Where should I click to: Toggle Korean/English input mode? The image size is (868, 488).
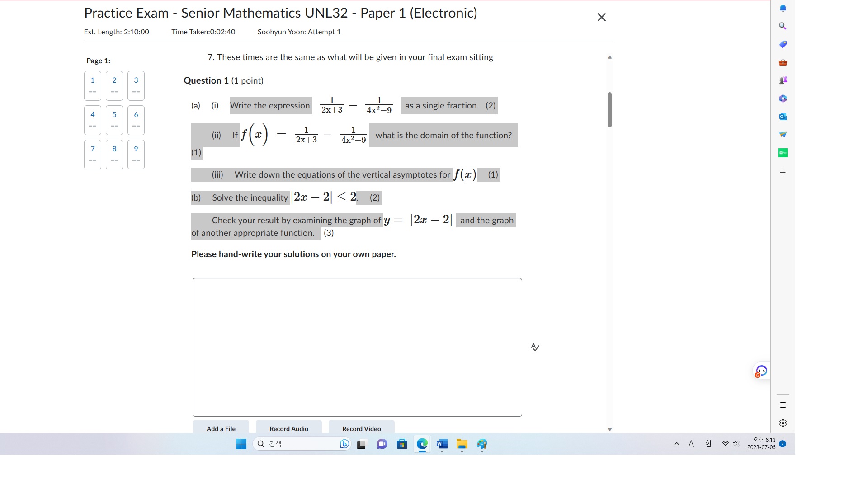[708, 444]
